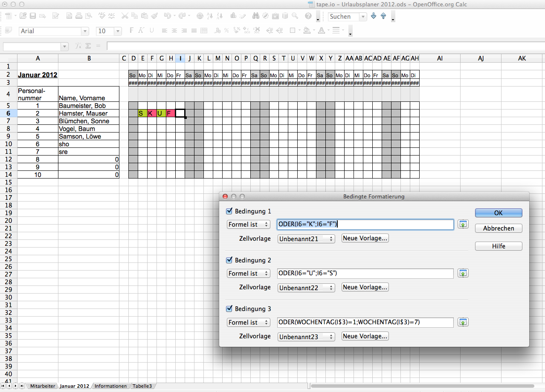Click the Abbrechen button
The image size is (545, 392).
pyautogui.click(x=499, y=228)
